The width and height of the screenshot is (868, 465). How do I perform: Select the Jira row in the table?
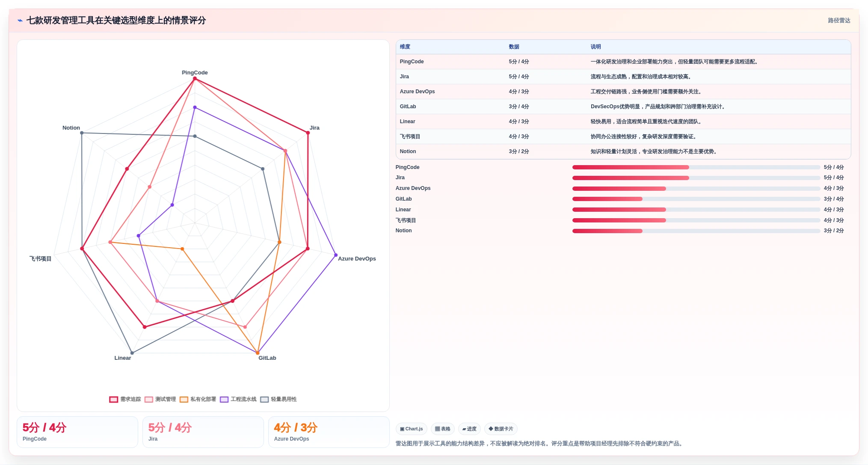pyautogui.click(x=623, y=77)
